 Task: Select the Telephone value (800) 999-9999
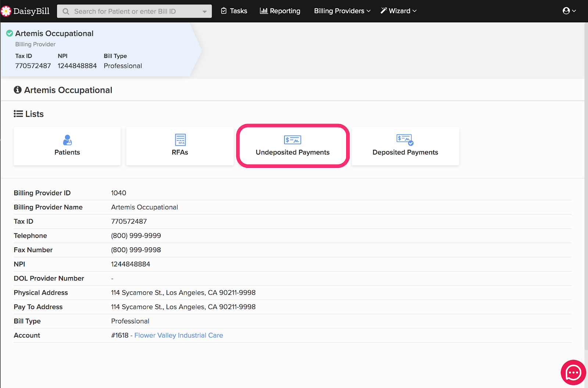136,236
